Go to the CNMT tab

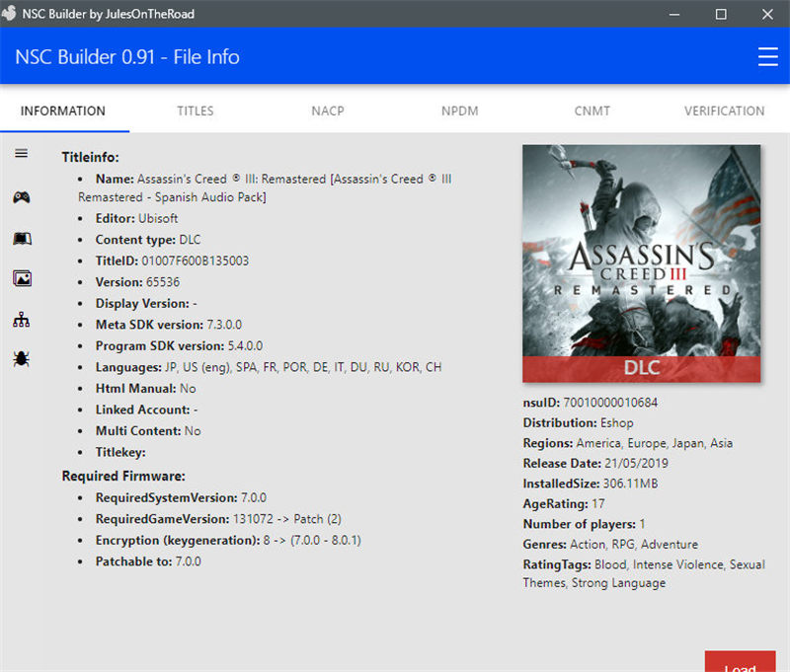(x=592, y=111)
